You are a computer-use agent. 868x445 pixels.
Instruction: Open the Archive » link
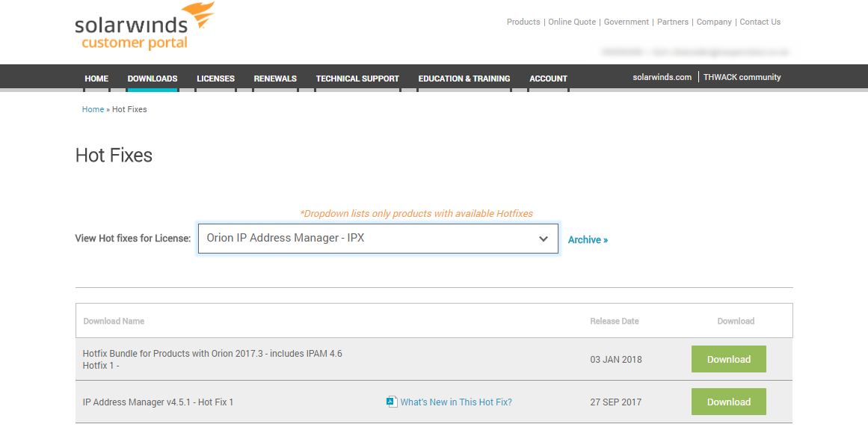(588, 239)
